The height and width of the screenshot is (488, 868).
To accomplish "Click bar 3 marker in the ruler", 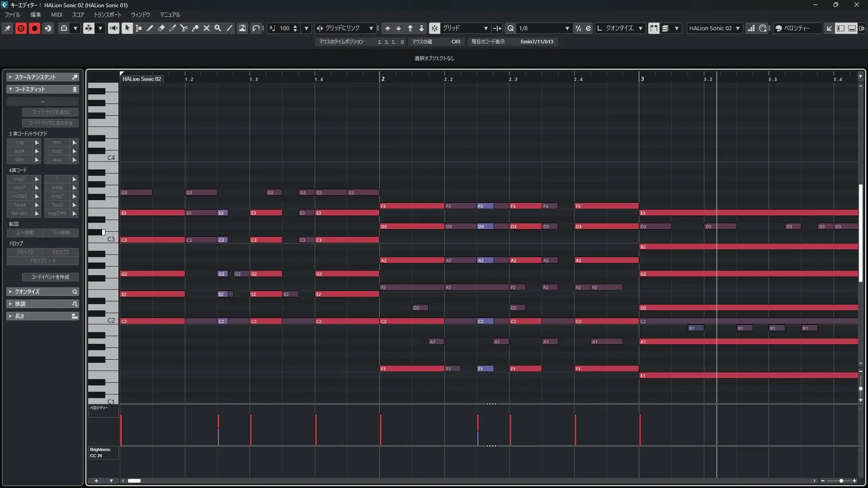I will [x=642, y=79].
